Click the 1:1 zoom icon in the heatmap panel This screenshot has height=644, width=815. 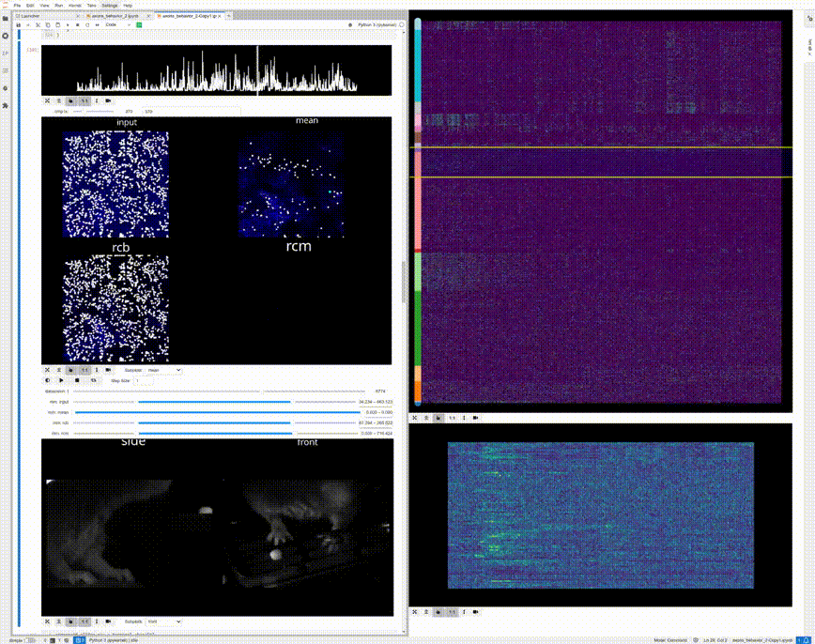point(452,417)
